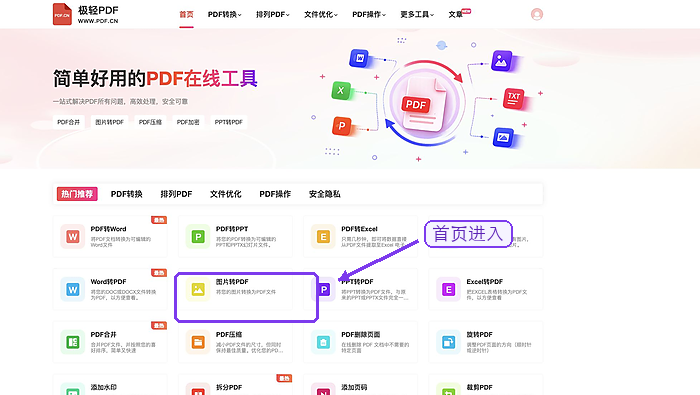Image resolution: width=700 pixels, height=395 pixels.
Task: Open the 文章 navigation item
Action: [456, 14]
